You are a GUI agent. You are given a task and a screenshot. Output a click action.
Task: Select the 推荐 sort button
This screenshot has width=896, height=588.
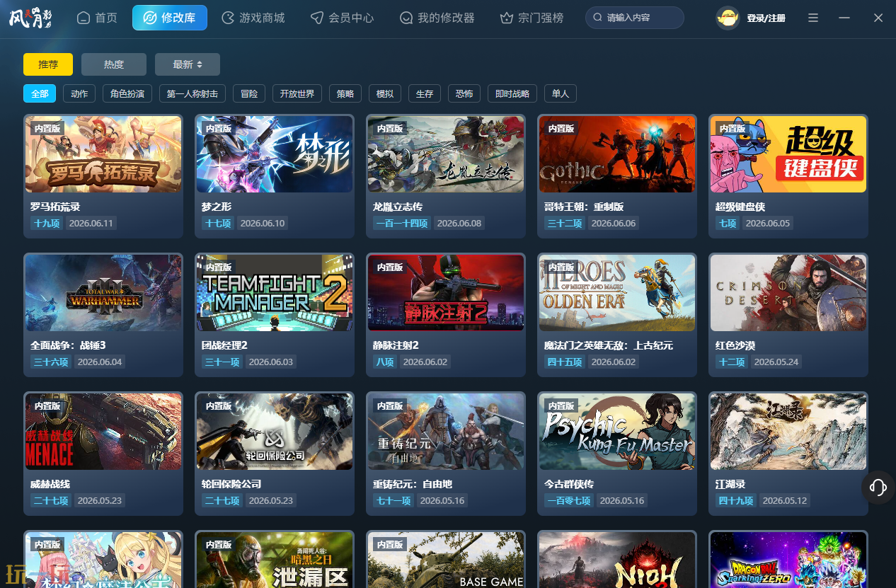coord(48,64)
